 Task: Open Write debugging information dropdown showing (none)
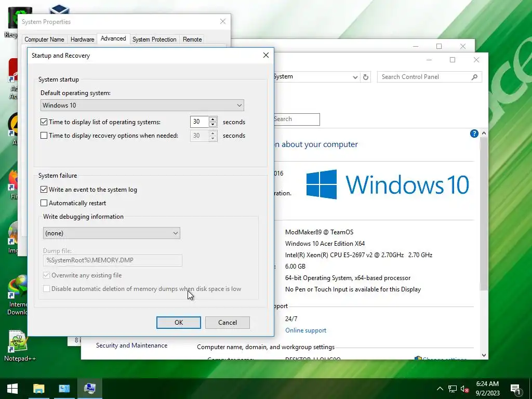[x=112, y=233]
